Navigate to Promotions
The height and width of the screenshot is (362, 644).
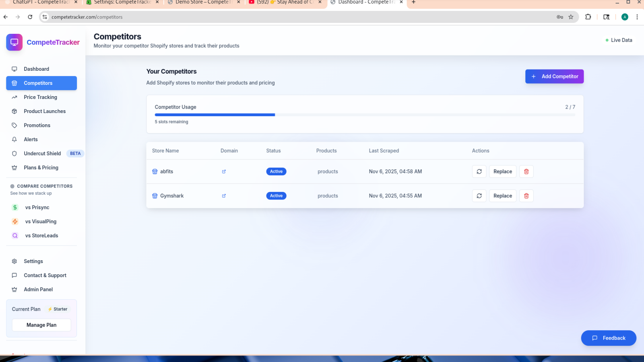coord(41,125)
